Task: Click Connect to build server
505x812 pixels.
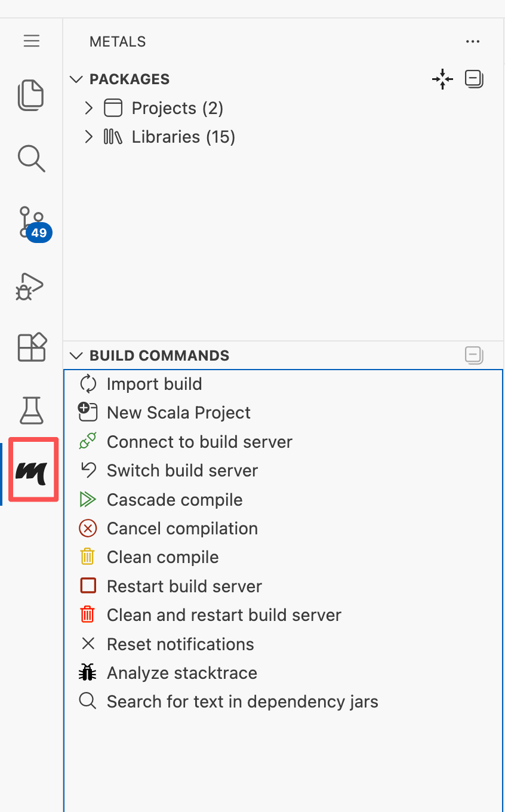Action: click(199, 442)
